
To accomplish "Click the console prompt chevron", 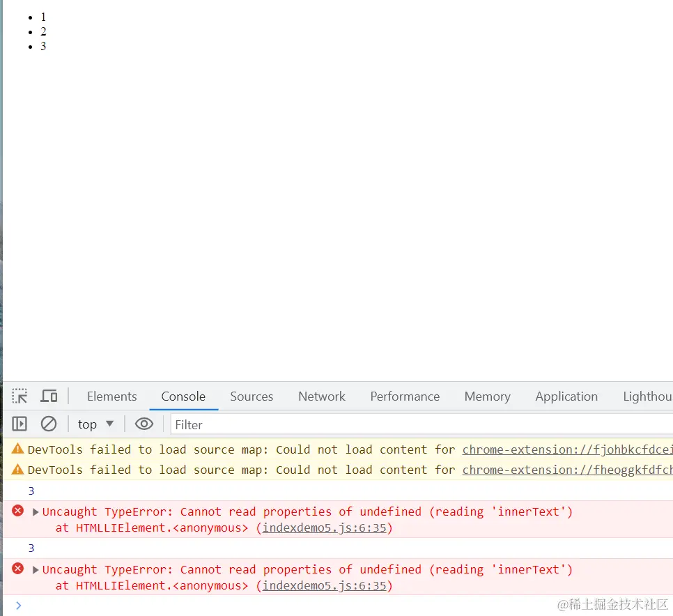I will pyautogui.click(x=18, y=606).
